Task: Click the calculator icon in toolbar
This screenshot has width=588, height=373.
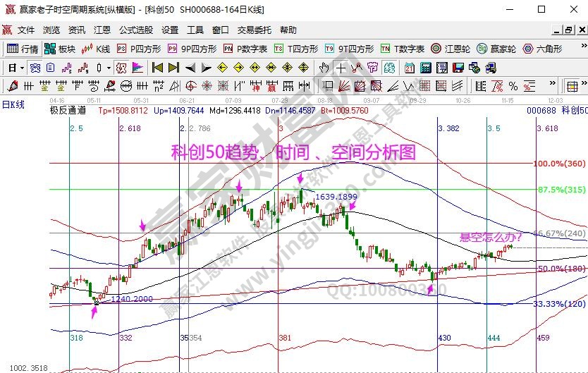Action: pyautogui.click(x=425, y=68)
